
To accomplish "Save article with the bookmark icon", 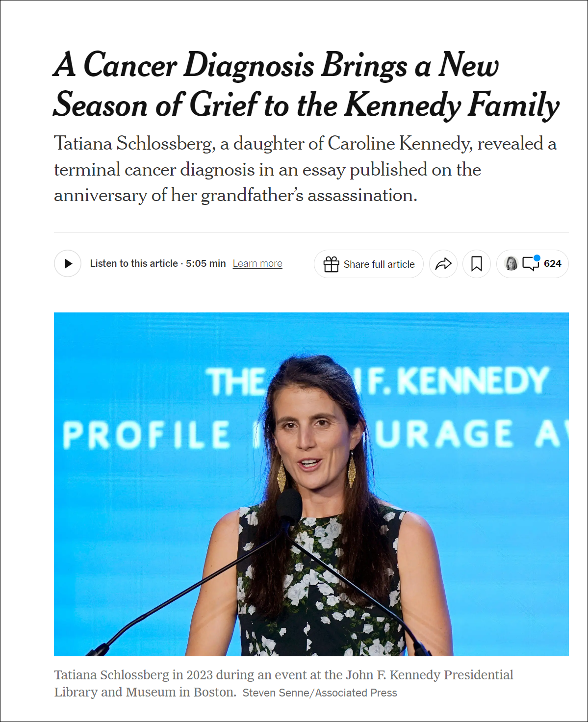I will tap(476, 264).
